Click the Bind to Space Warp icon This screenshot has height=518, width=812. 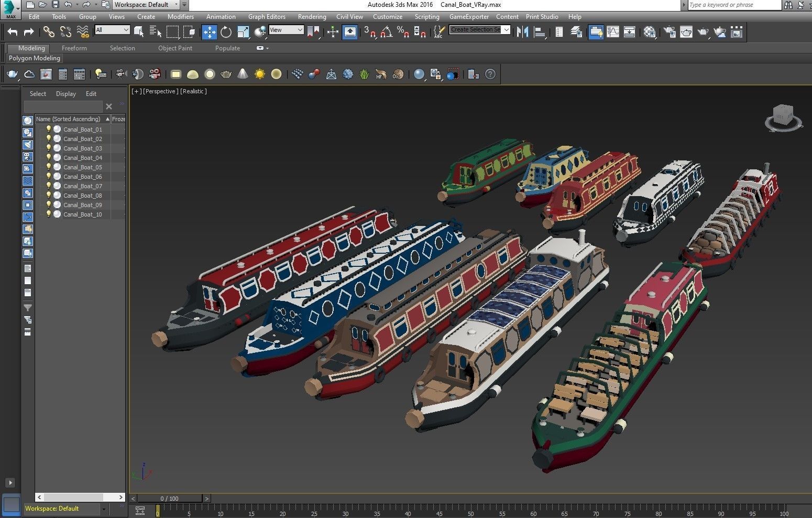pos(83,32)
